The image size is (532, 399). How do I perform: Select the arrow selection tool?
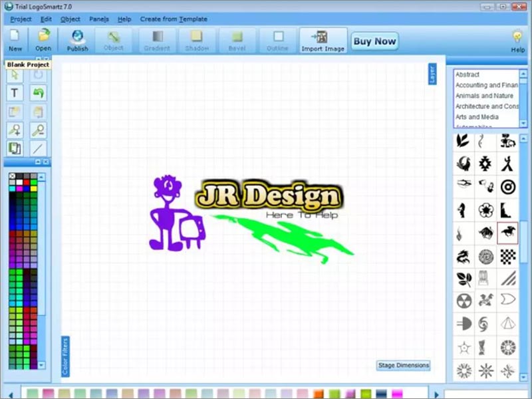[x=15, y=75]
